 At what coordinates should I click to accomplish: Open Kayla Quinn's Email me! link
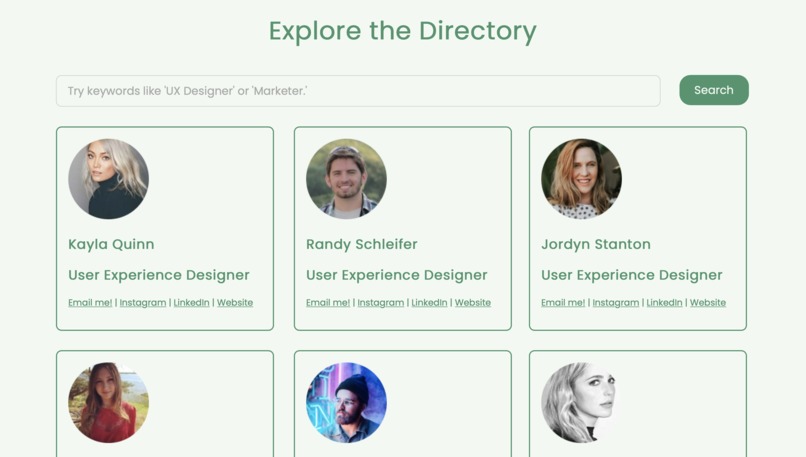pyautogui.click(x=90, y=303)
